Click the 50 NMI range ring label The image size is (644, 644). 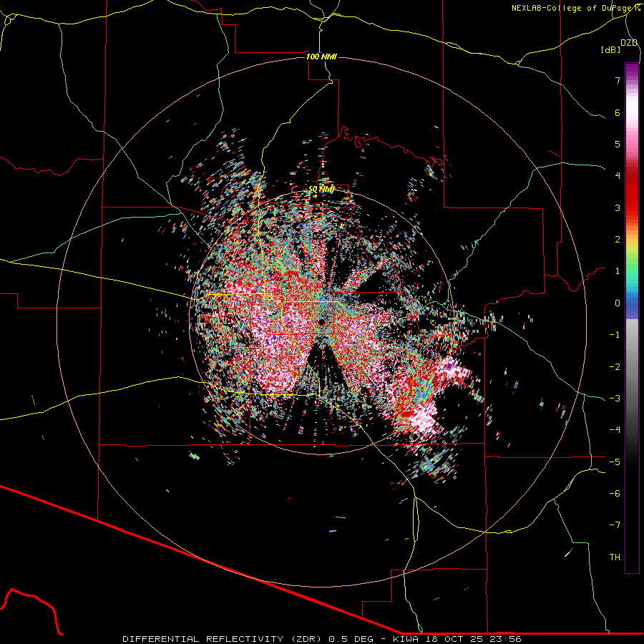coord(321,190)
